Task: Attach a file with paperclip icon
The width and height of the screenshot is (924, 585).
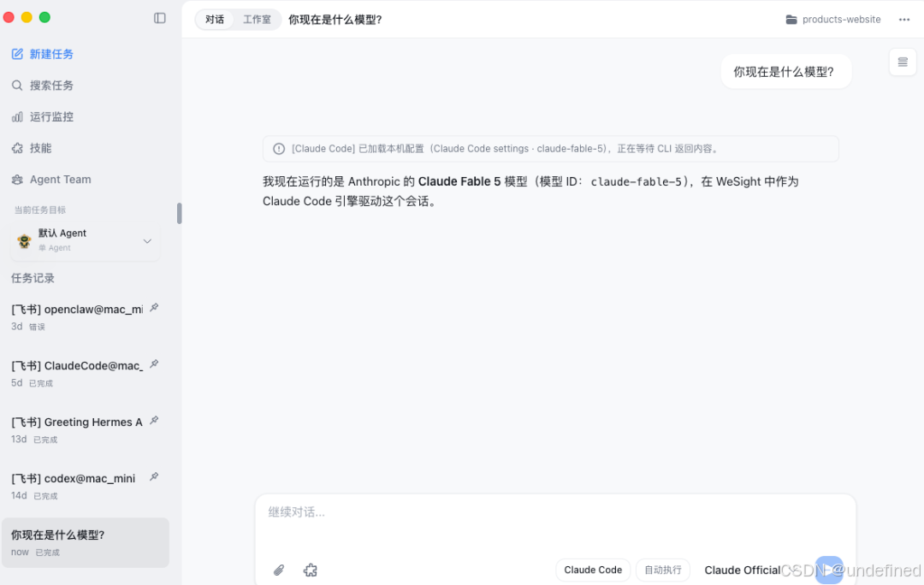Action: (279, 570)
